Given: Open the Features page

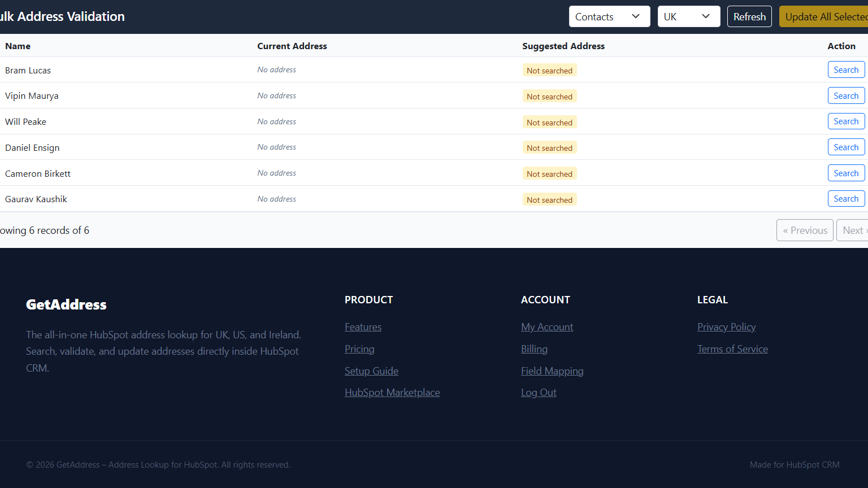Looking at the screenshot, I should (363, 326).
